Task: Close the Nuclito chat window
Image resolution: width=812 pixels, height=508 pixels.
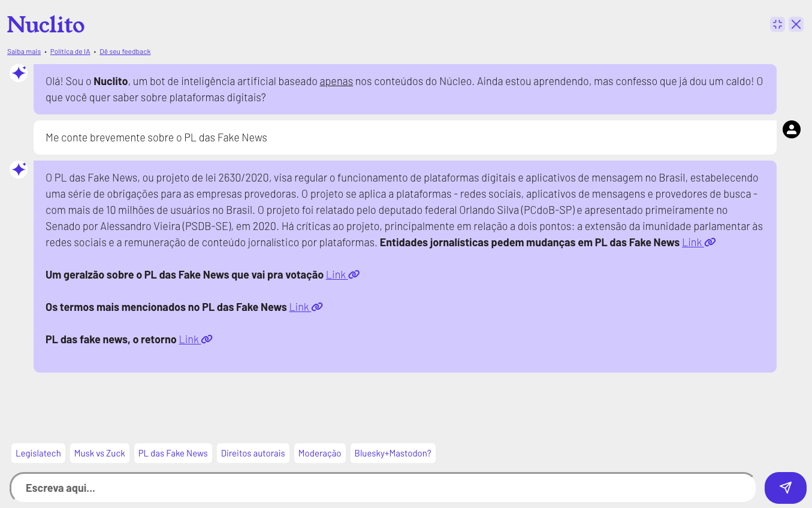Action: [x=796, y=24]
